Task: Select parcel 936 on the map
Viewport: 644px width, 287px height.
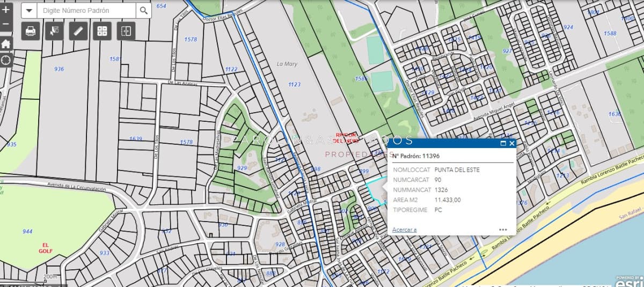Action: (59, 69)
